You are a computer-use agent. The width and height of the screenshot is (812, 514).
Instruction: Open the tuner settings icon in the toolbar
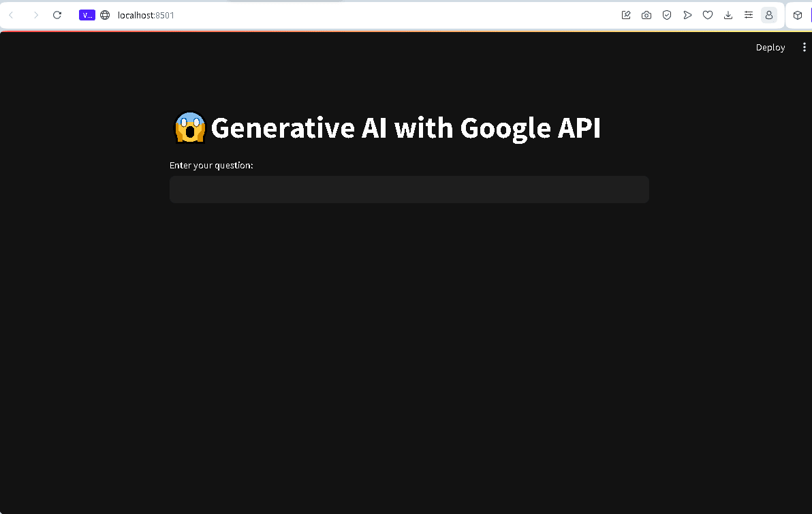pos(748,14)
